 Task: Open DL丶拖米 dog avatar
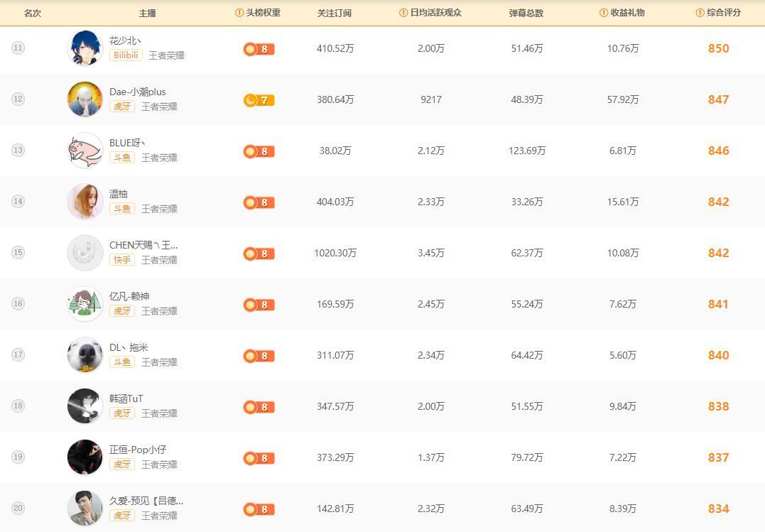pos(85,355)
